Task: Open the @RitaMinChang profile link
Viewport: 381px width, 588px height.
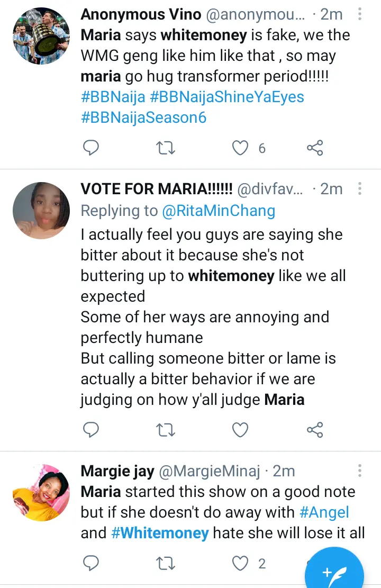Action: point(218,211)
